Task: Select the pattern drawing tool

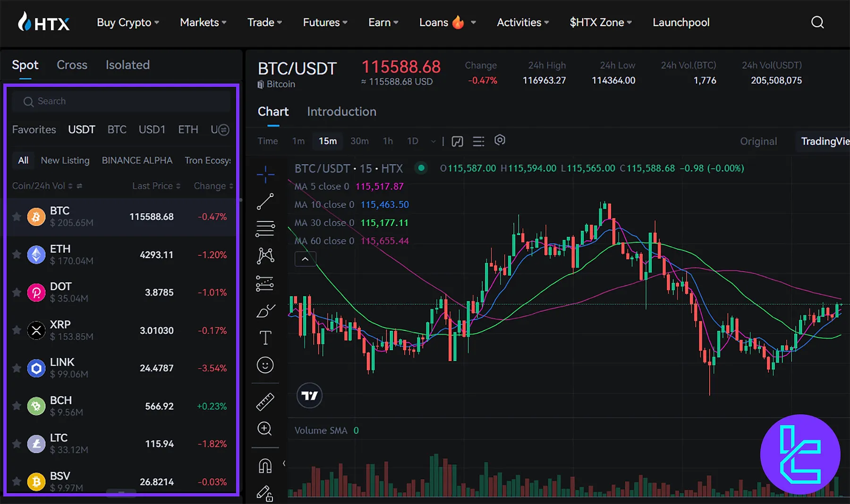Action: pyautogui.click(x=265, y=256)
